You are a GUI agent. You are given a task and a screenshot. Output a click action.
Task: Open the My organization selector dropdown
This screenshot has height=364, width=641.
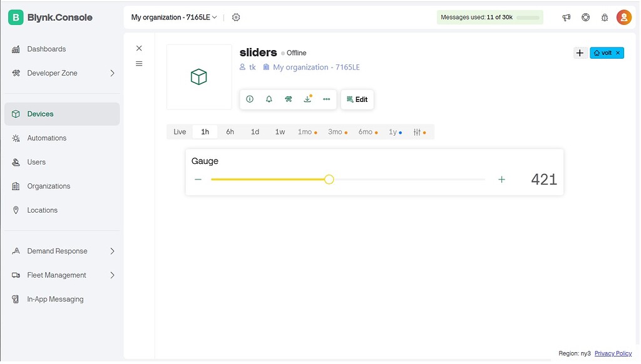pos(173,17)
